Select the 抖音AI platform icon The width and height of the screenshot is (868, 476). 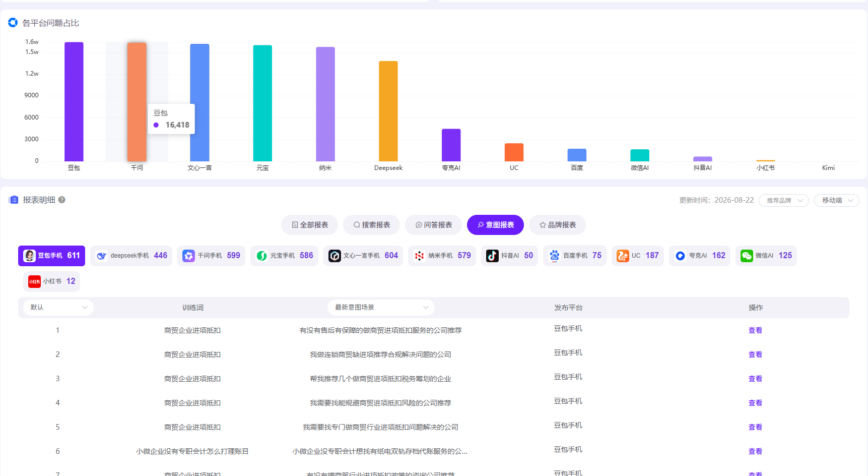pyautogui.click(x=492, y=256)
